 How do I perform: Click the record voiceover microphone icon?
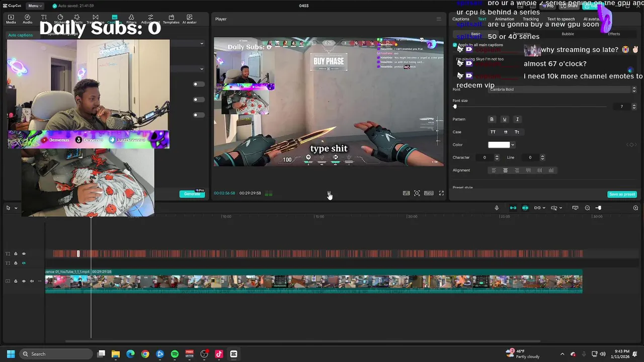point(497,208)
